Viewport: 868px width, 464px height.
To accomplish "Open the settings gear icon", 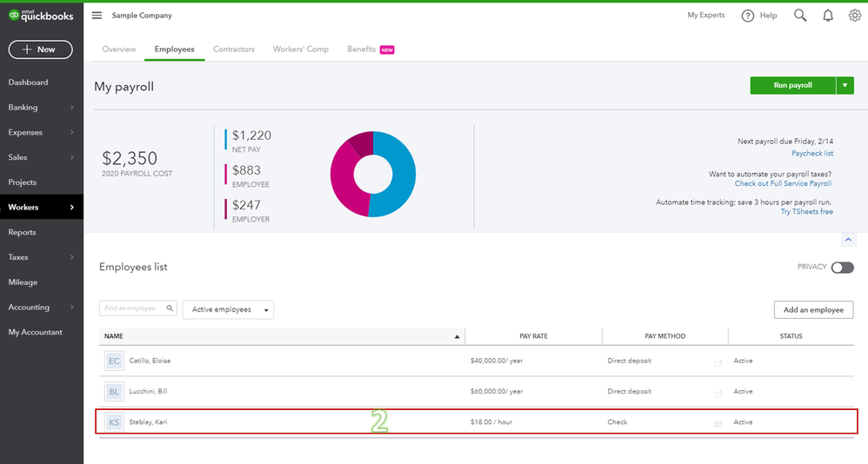I will point(855,16).
